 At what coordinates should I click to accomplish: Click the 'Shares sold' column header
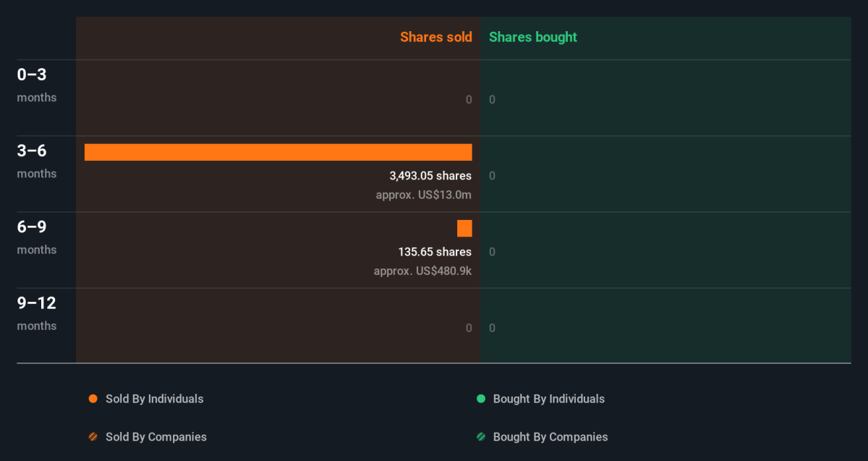click(435, 37)
